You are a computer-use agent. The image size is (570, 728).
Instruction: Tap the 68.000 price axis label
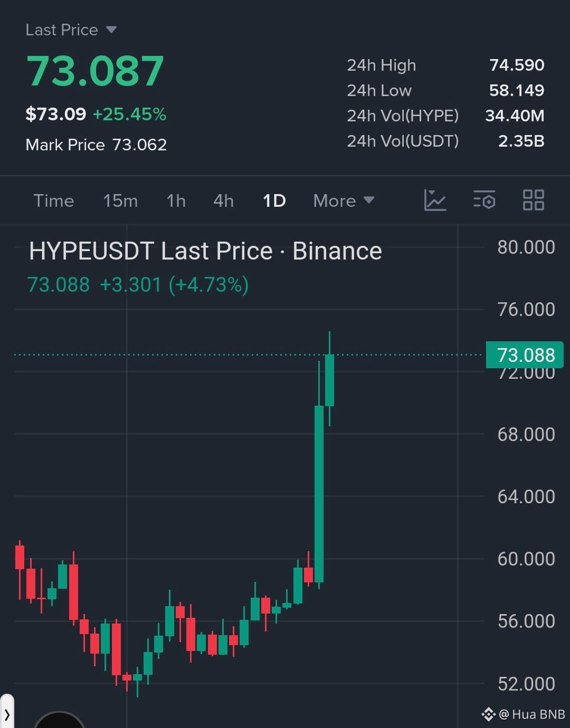[x=526, y=434]
